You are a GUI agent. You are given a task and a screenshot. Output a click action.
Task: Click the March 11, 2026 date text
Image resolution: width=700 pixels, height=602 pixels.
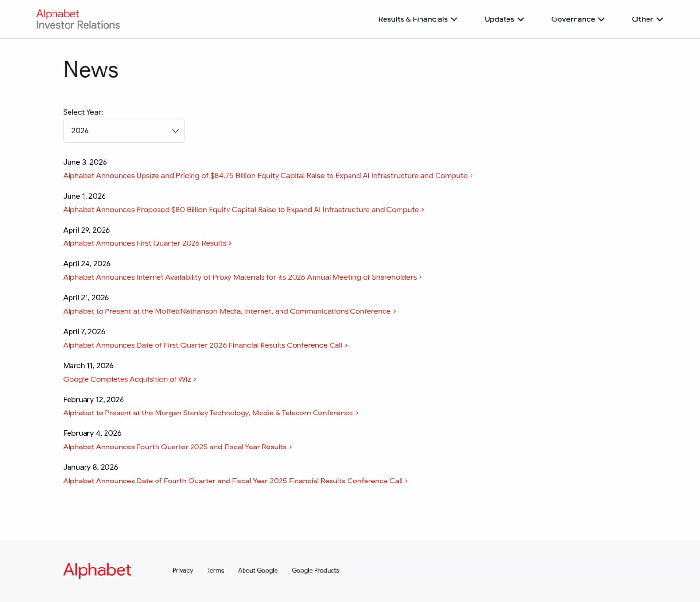pos(88,366)
